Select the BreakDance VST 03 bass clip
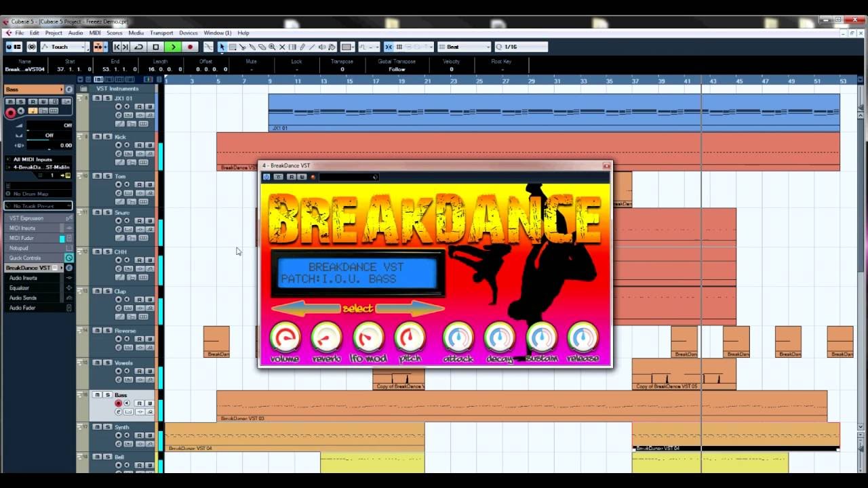The image size is (868, 488). 521,405
